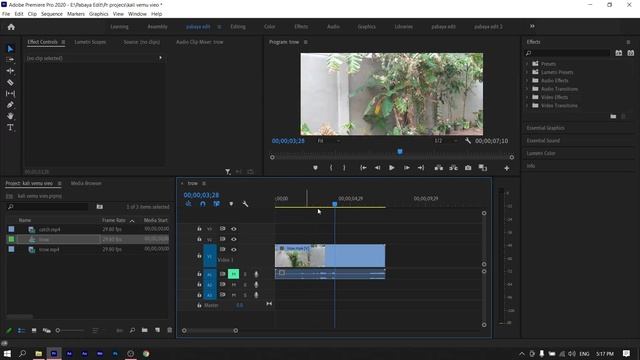Delete selected item with trash icon
640x360 pixels.
170,330
